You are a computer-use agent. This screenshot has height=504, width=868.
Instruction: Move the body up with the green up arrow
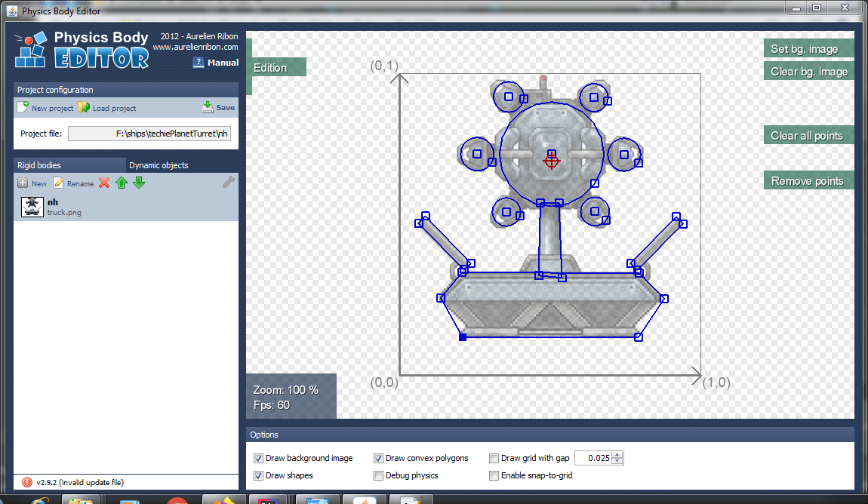122,183
